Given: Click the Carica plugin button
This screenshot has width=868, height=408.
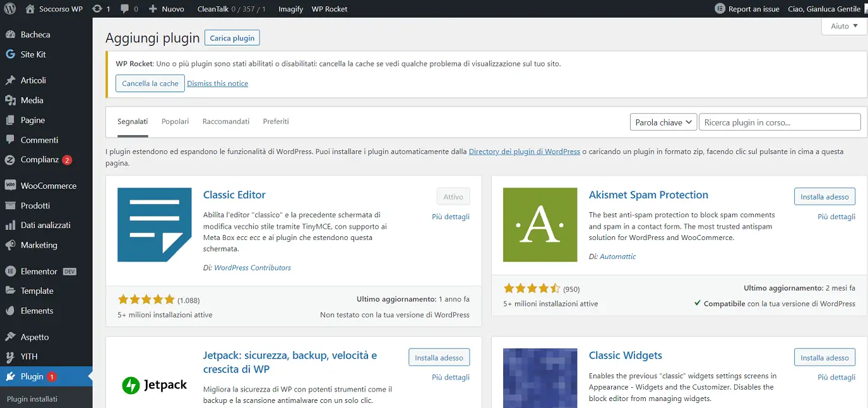Looking at the screenshot, I should (232, 37).
